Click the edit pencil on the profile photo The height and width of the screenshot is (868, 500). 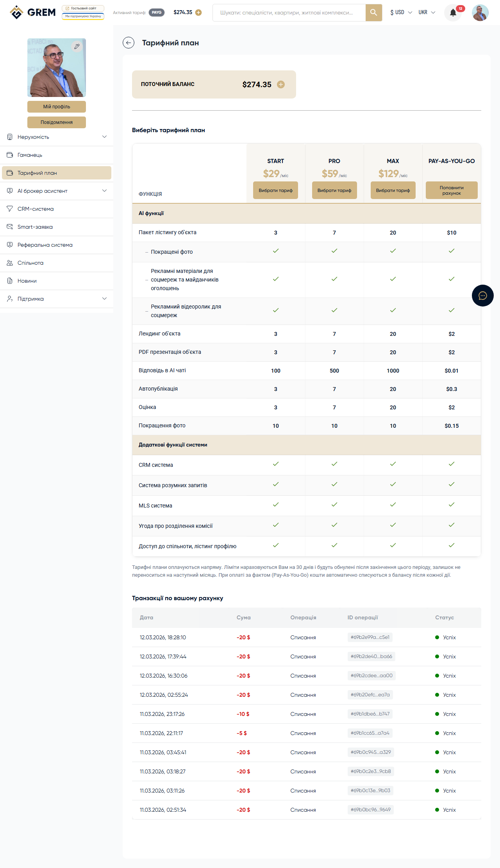pyautogui.click(x=77, y=47)
